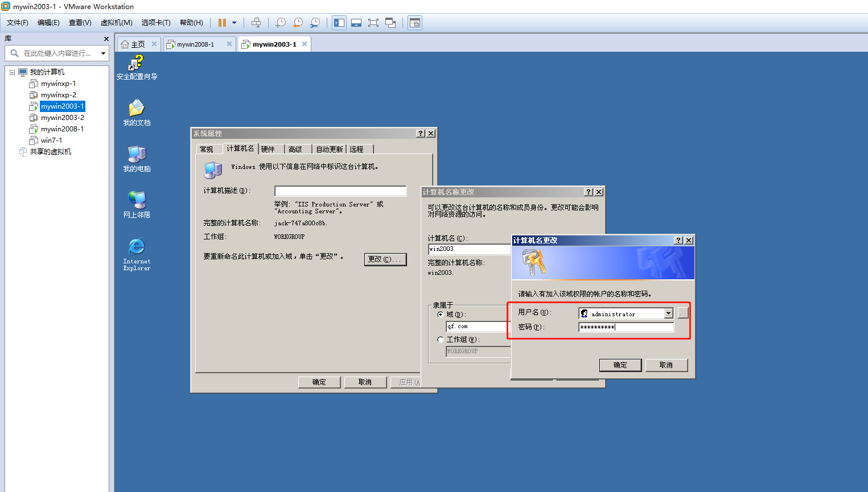868x492 pixels.
Task: Switch to full screen mode icon
Action: pyautogui.click(x=373, y=23)
